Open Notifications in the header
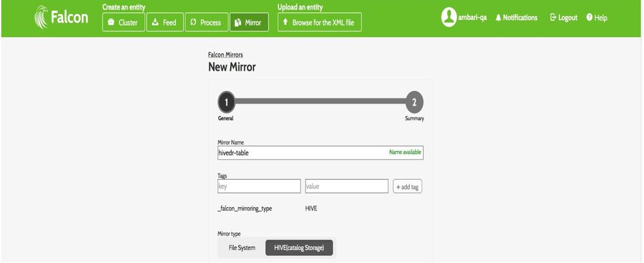 516,17
